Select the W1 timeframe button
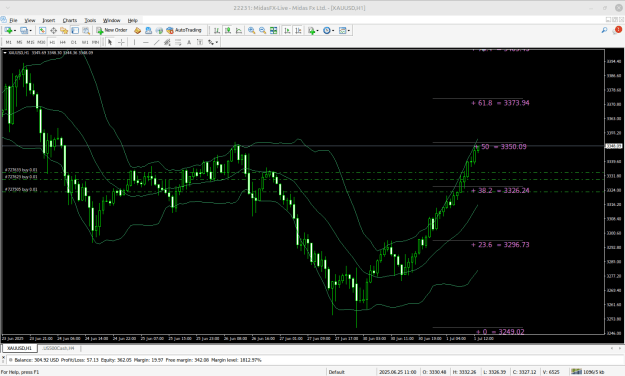Viewport: 625px width, 376px height. [85, 42]
